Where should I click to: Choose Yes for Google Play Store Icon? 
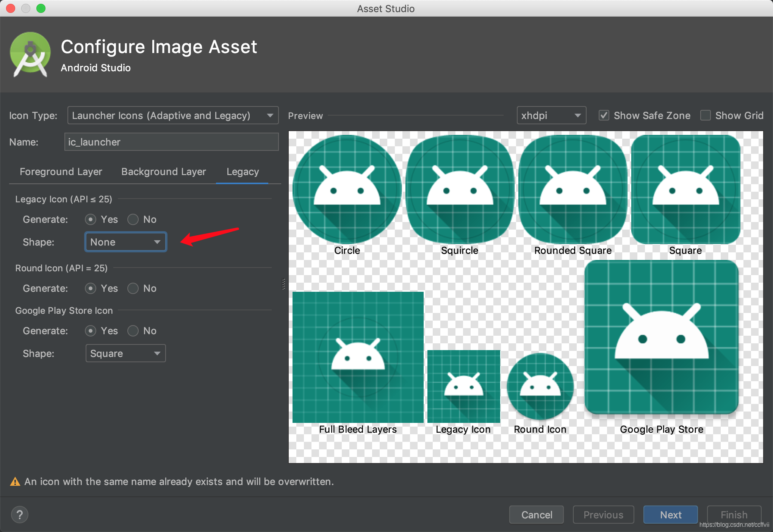point(91,331)
